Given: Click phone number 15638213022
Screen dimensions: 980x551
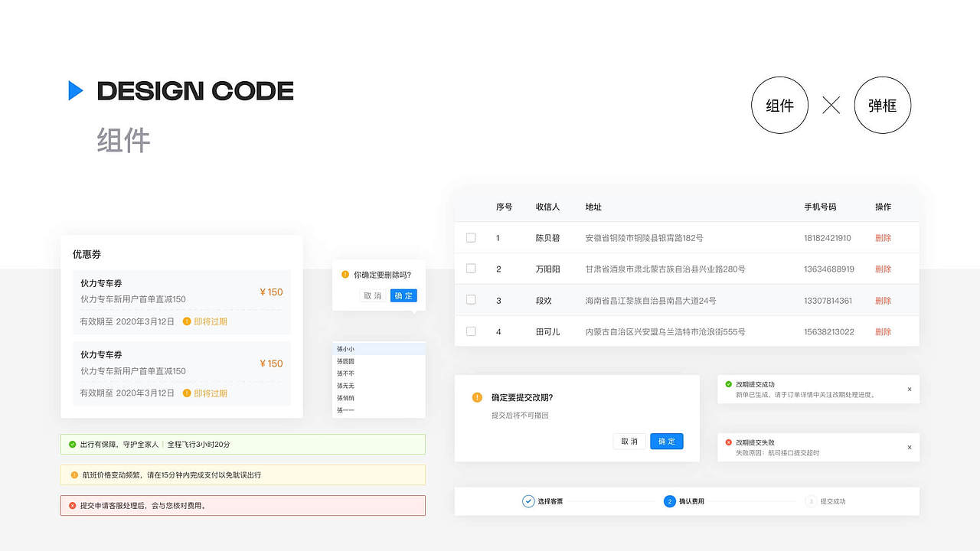Looking at the screenshot, I should click(x=829, y=332).
